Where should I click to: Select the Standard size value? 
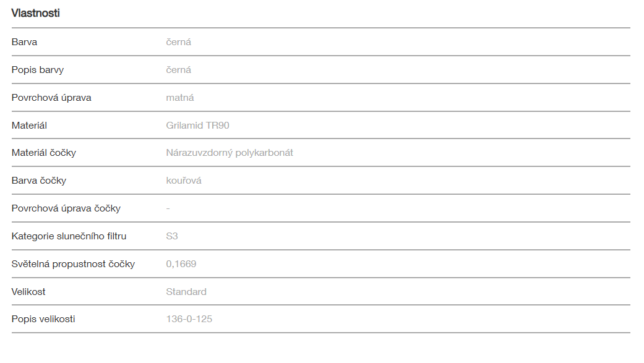[x=186, y=292]
